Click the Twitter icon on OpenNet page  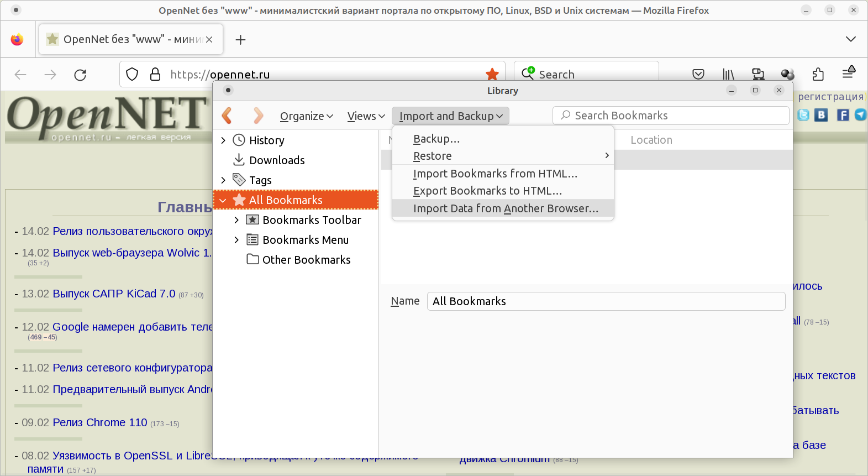[803, 115]
